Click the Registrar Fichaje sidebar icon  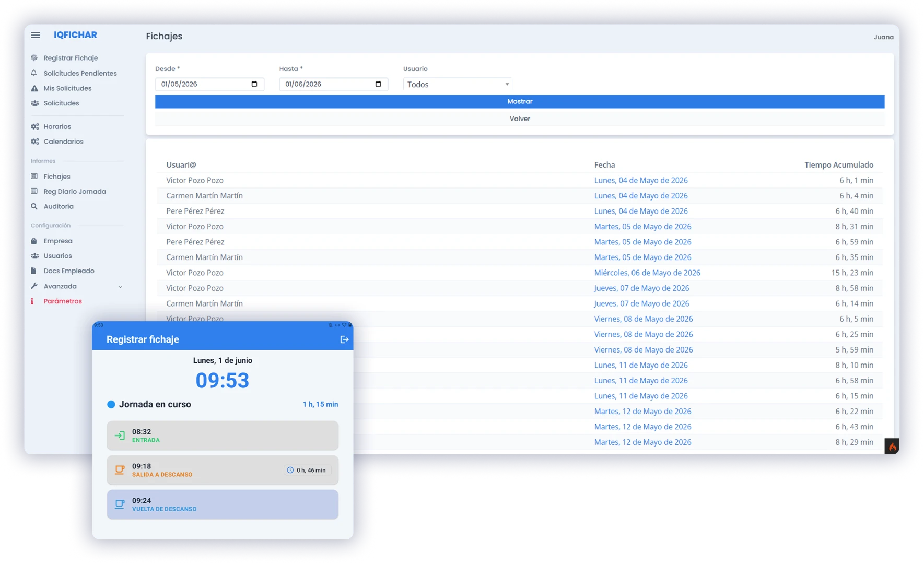click(x=34, y=58)
